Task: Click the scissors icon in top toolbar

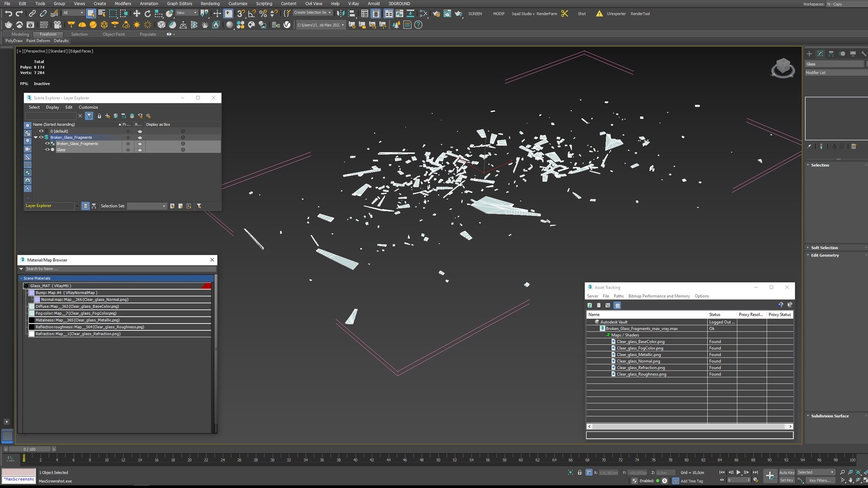Action: pos(565,14)
